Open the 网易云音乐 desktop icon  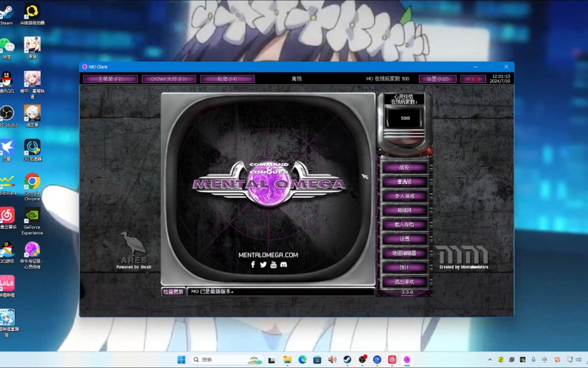[7, 218]
